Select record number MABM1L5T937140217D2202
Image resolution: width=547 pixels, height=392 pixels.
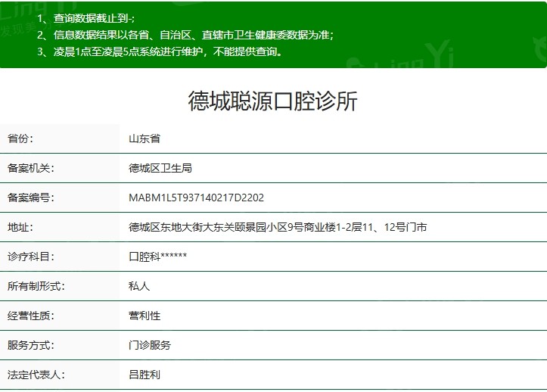[197, 198]
